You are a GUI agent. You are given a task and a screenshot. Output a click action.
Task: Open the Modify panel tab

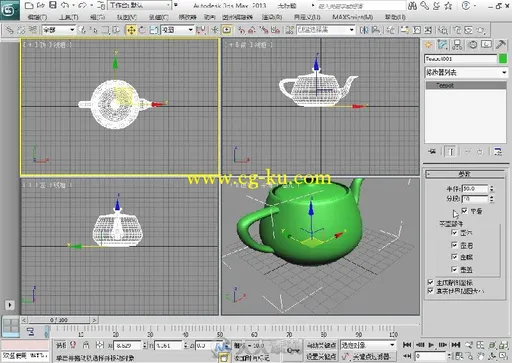tap(443, 45)
